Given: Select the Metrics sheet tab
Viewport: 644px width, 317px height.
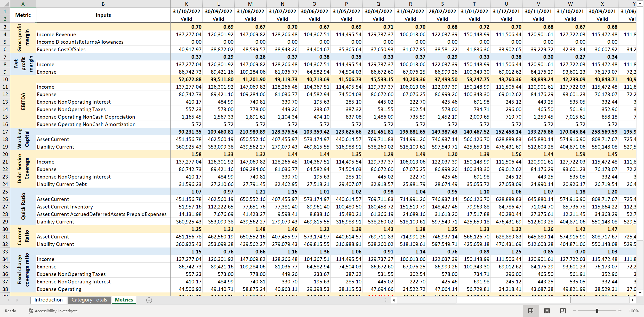Looking at the screenshot, I should pos(124,300).
